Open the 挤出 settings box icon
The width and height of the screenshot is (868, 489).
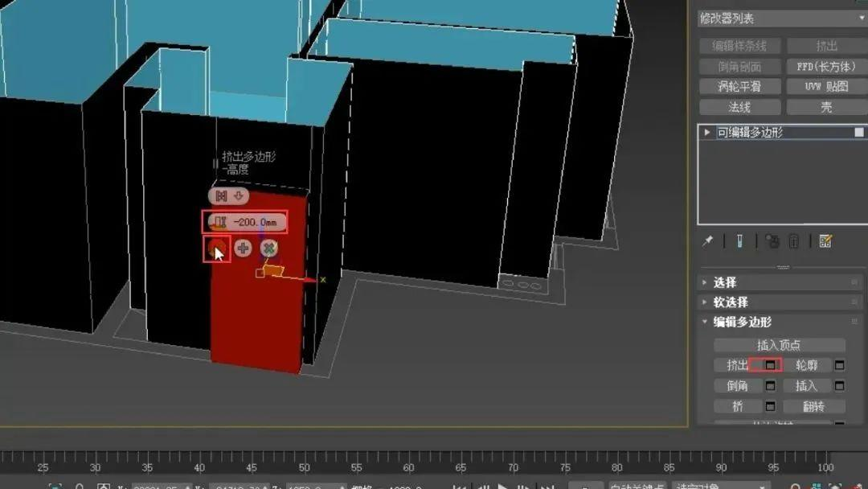(770, 365)
